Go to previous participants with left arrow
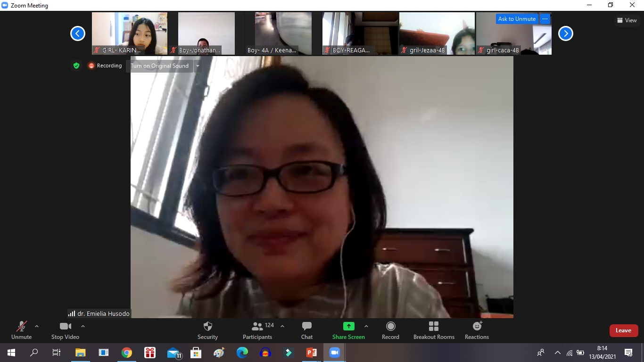644x362 pixels. click(x=78, y=33)
